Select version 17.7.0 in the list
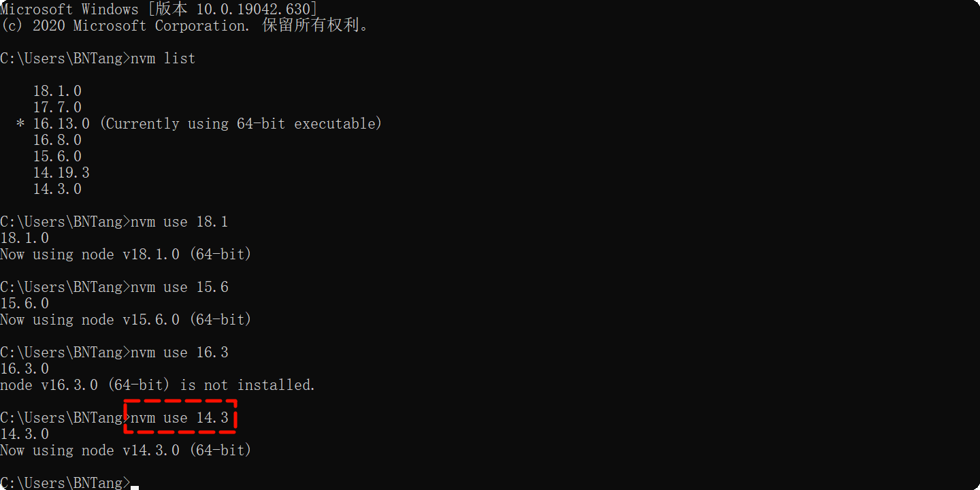 pos(57,108)
